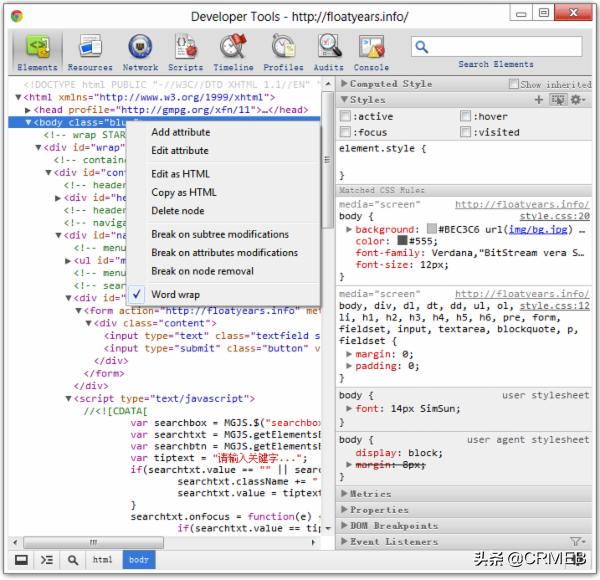
Task: Open the Scripts panel
Action: click(186, 53)
